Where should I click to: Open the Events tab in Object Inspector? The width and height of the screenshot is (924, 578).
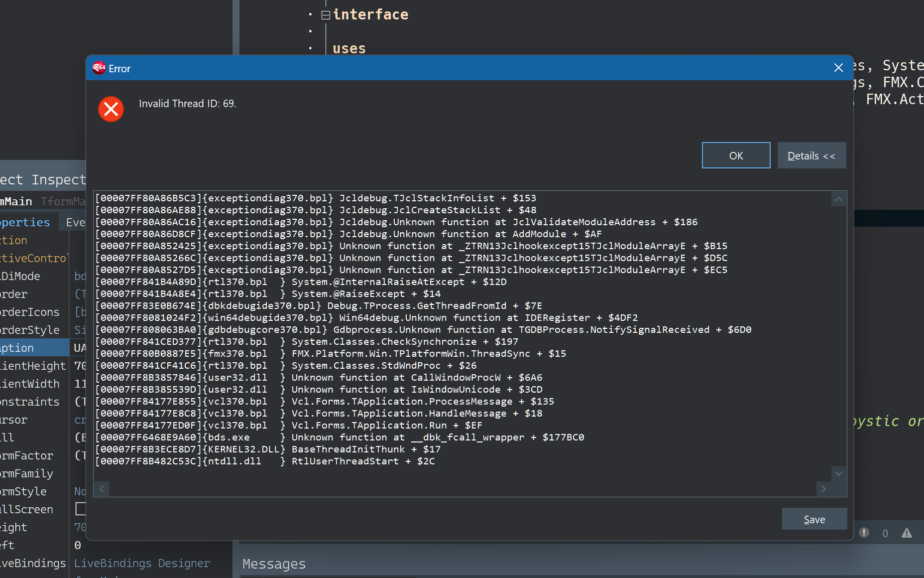point(76,222)
